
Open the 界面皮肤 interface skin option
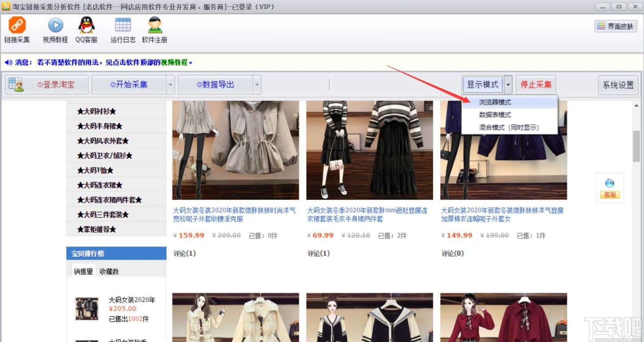click(615, 26)
